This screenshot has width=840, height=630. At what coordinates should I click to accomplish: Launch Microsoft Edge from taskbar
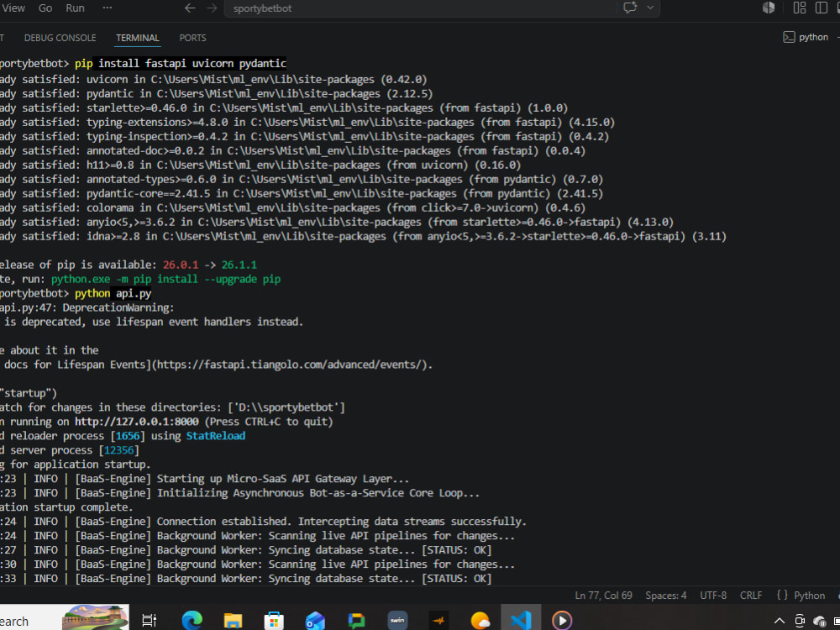[192, 621]
